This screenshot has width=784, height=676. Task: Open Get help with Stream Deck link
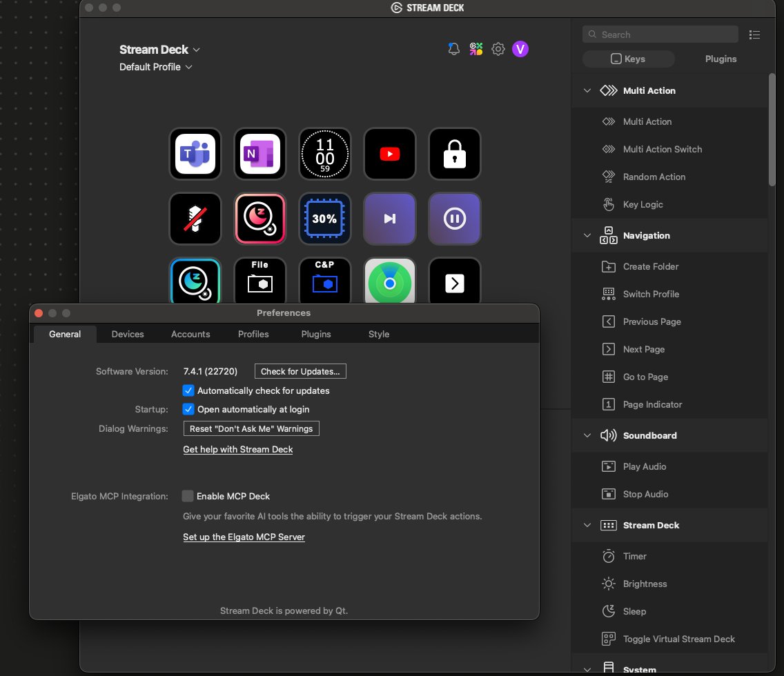point(238,449)
